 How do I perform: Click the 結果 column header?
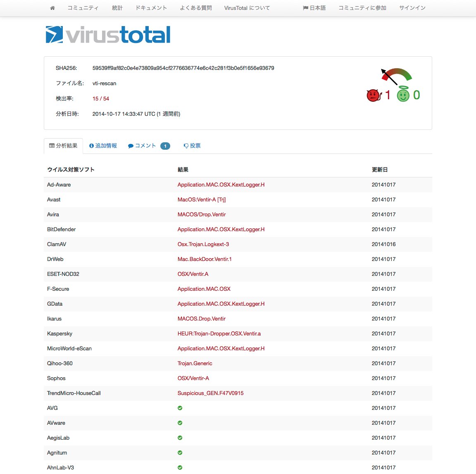(183, 170)
